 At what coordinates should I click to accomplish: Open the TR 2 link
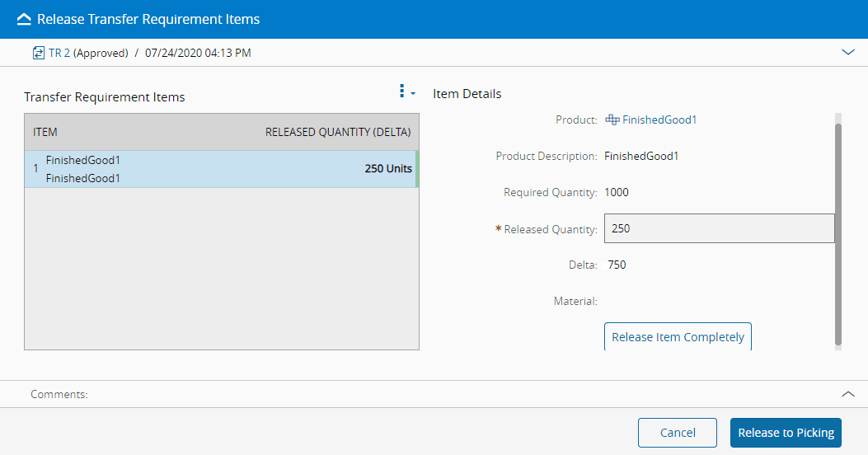coord(59,53)
